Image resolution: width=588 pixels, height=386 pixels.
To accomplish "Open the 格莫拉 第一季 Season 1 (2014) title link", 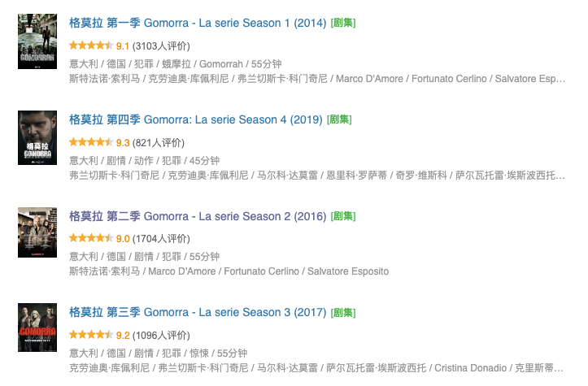I will [x=198, y=23].
